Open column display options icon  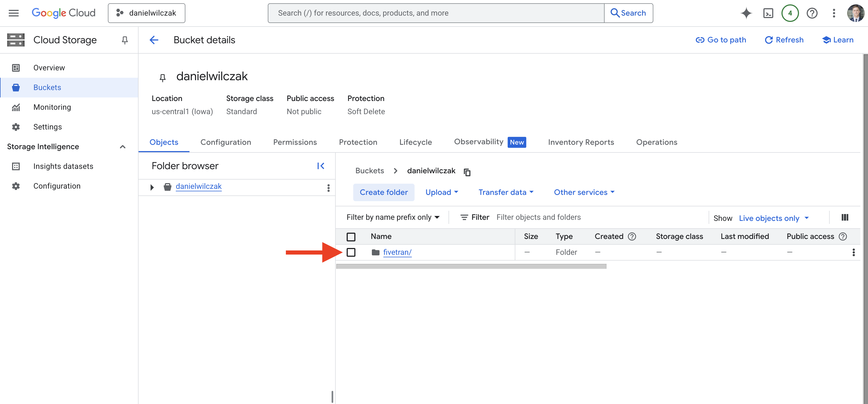(845, 217)
